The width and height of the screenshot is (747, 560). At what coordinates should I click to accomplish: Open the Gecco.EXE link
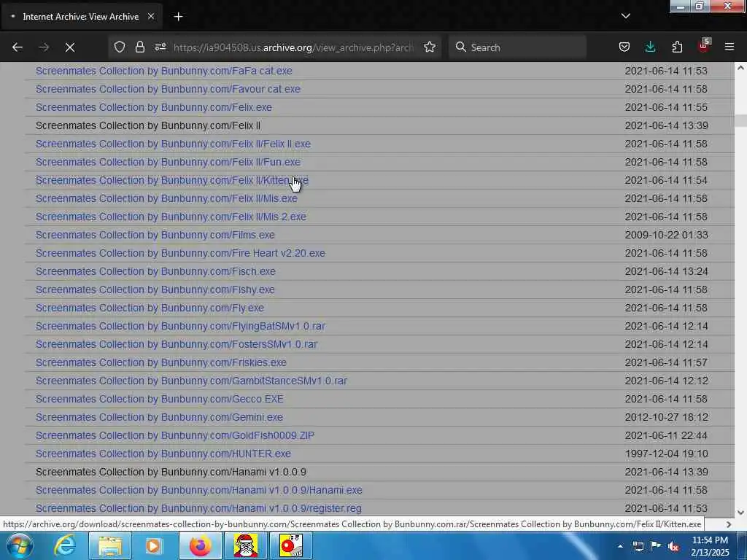coord(160,399)
